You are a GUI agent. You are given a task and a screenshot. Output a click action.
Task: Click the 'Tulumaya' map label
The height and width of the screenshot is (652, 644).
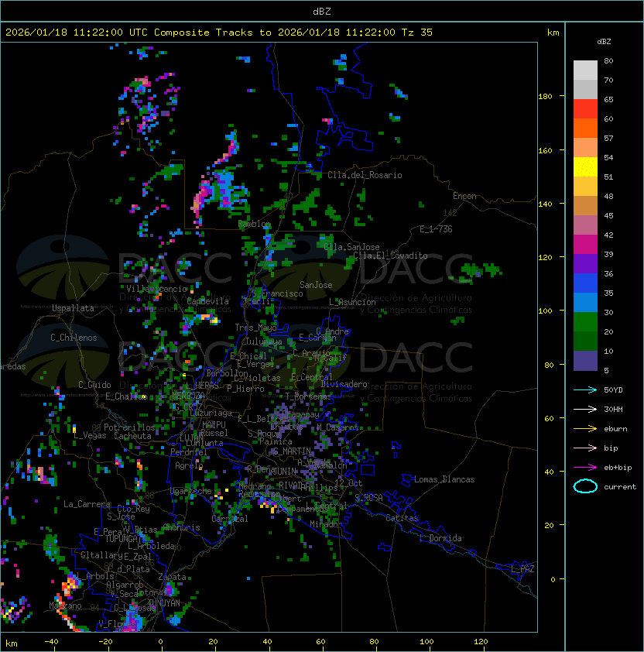tap(264, 341)
